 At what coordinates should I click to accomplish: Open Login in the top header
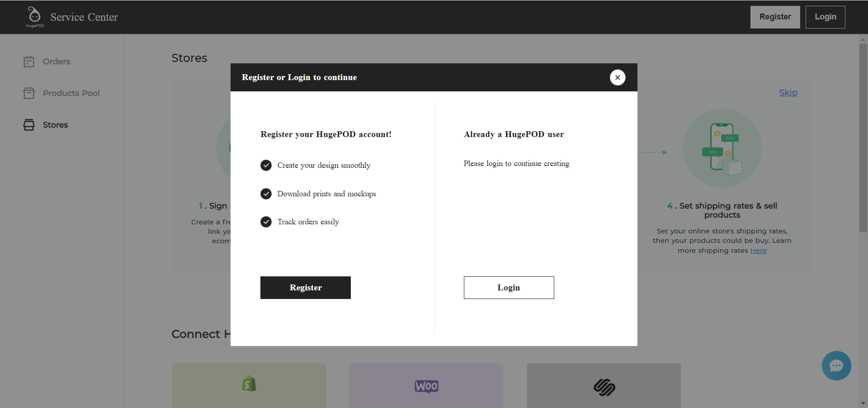click(826, 17)
